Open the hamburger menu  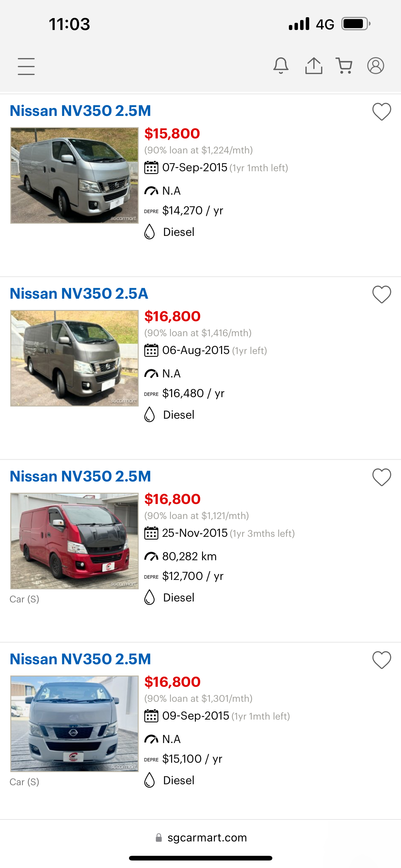point(26,66)
